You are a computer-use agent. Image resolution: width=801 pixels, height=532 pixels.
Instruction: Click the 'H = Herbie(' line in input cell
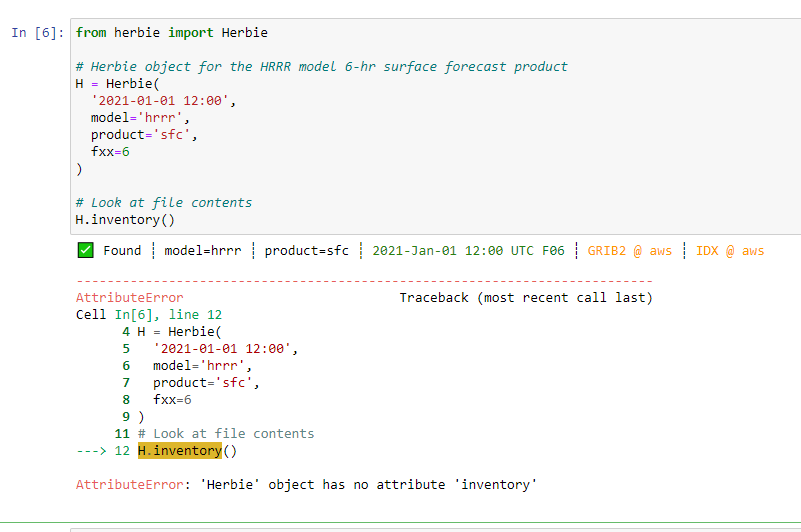pyautogui.click(x=117, y=84)
